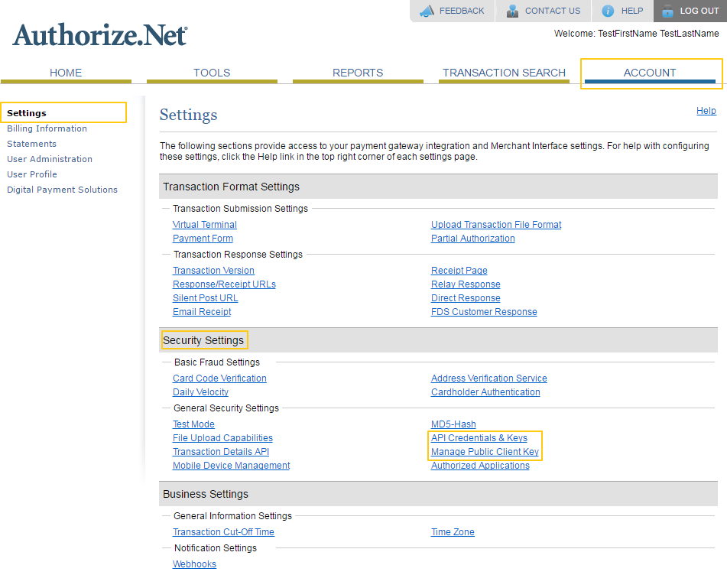The height and width of the screenshot is (588, 727).
Task: Click the Feedback megaphone icon
Action: (x=427, y=11)
